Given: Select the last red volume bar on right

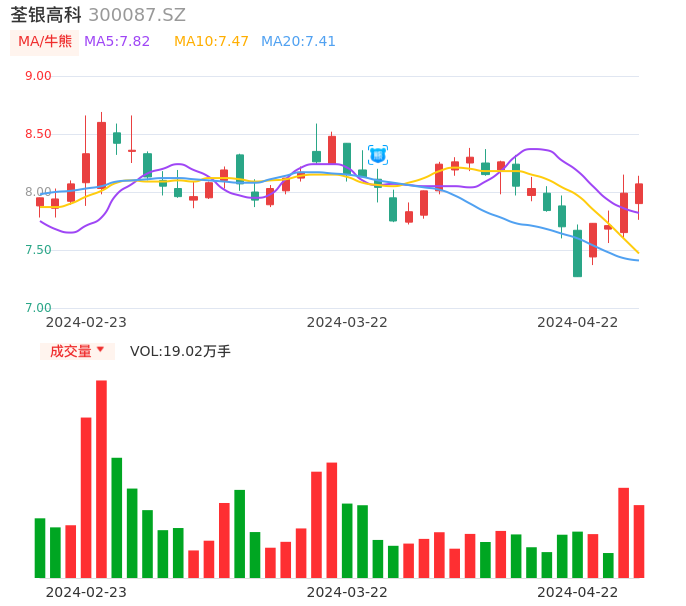Looking at the screenshot, I should pos(639,541).
